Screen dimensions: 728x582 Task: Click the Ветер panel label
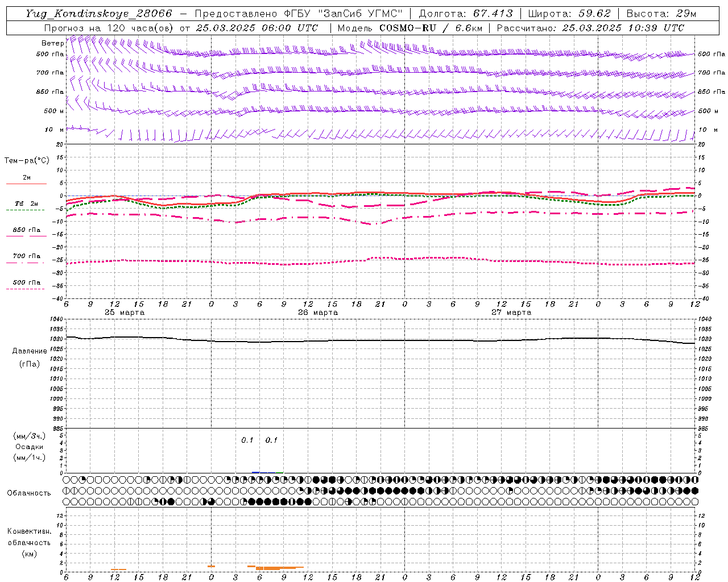point(52,43)
